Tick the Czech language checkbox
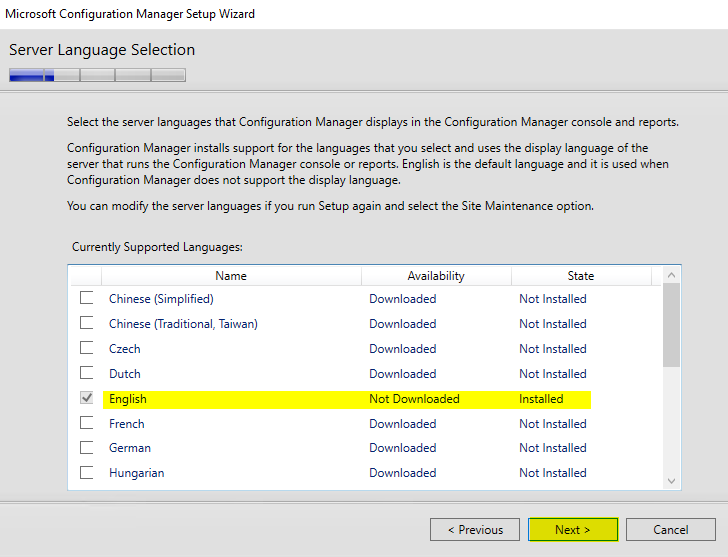 click(87, 348)
